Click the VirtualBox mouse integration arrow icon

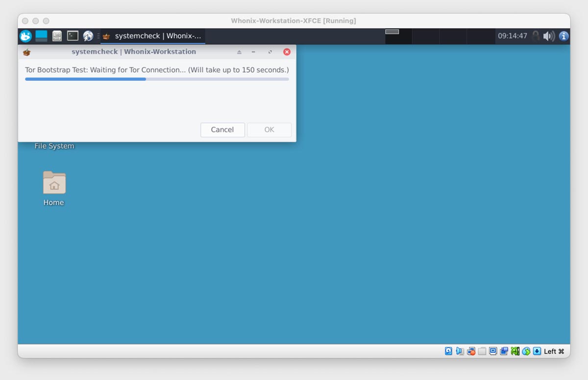point(537,351)
